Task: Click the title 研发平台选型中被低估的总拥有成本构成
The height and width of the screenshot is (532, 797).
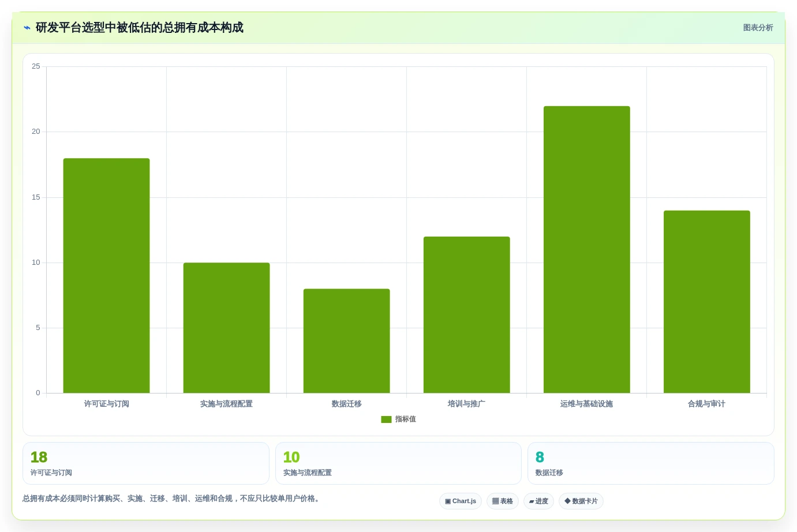Action: [140, 28]
